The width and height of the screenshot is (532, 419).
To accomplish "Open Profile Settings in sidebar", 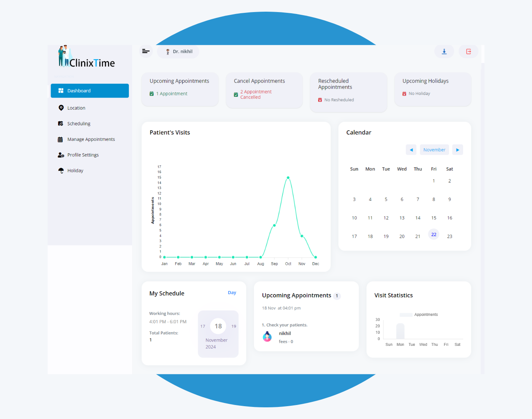I will (x=83, y=155).
